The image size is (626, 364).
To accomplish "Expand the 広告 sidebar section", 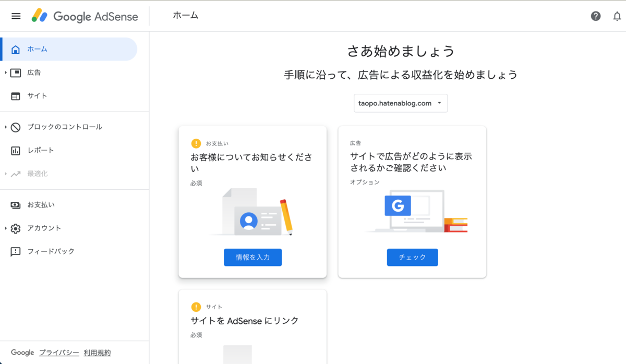I will point(5,73).
